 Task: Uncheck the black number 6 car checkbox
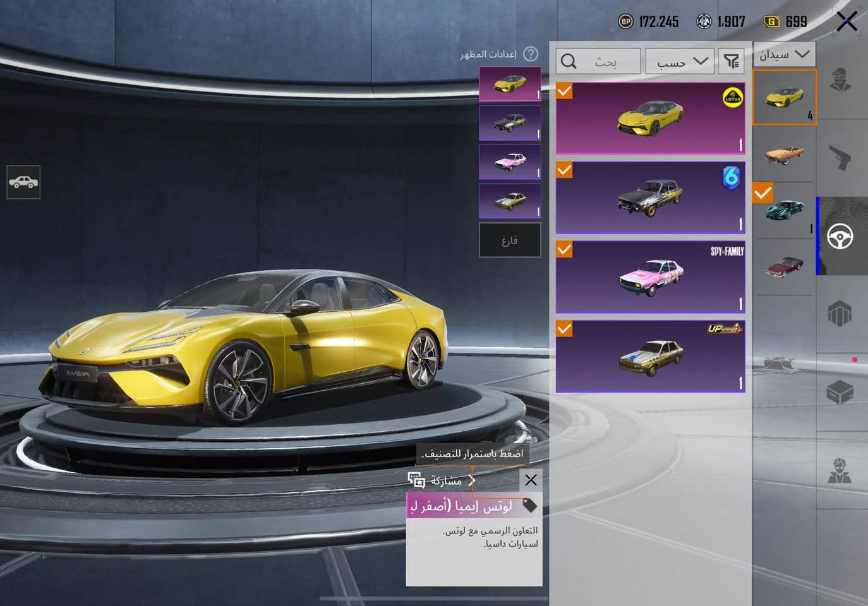[564, 170]
